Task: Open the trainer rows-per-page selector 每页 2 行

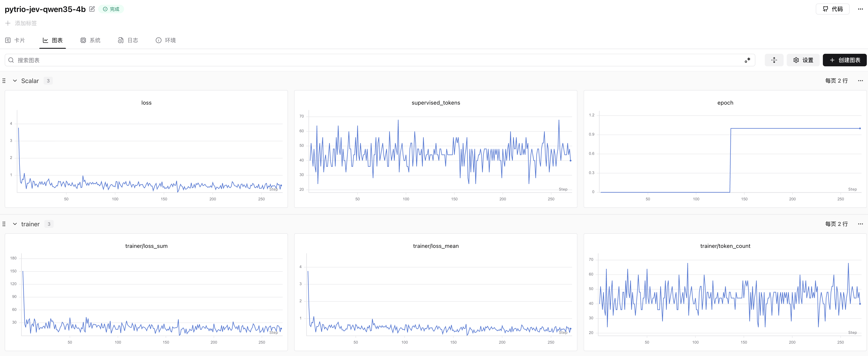Action: tap(836, 224)
